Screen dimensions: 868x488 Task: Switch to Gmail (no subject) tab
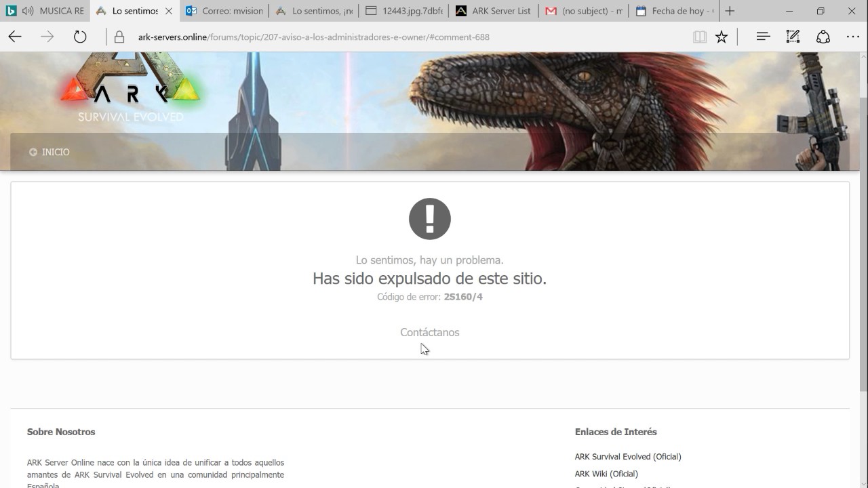coord(583,11)
